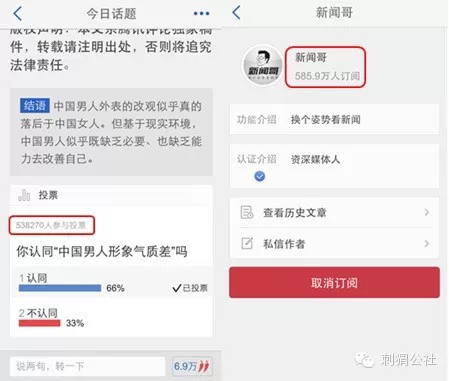Tap the 新闻哥 avatar image
The height and width of the screenshot is (381, 449).
click(263, 65)
